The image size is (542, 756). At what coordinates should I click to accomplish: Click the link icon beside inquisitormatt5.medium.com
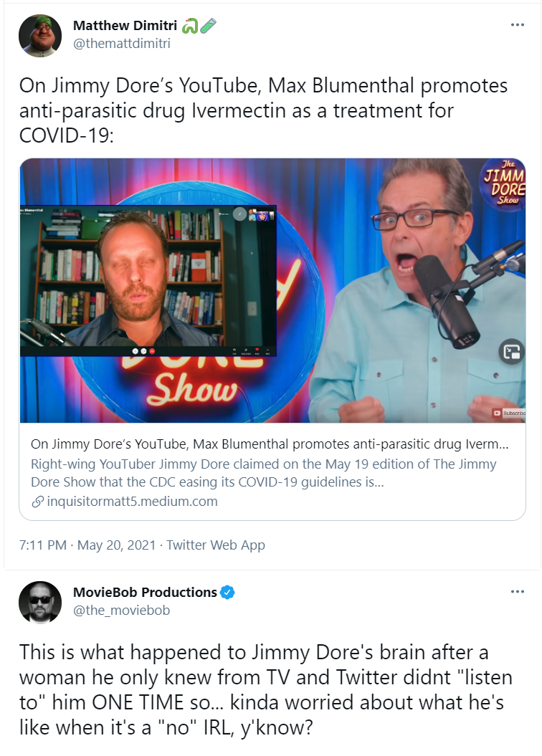(37, 502)
